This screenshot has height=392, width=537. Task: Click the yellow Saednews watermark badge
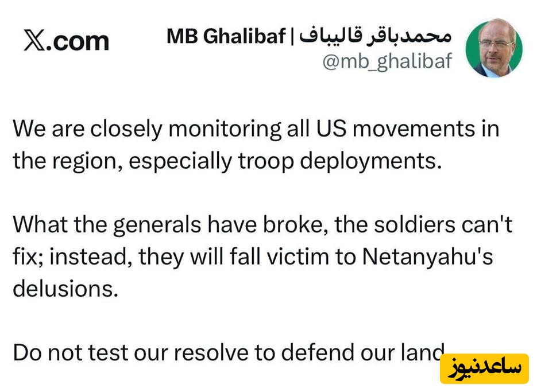484,368
